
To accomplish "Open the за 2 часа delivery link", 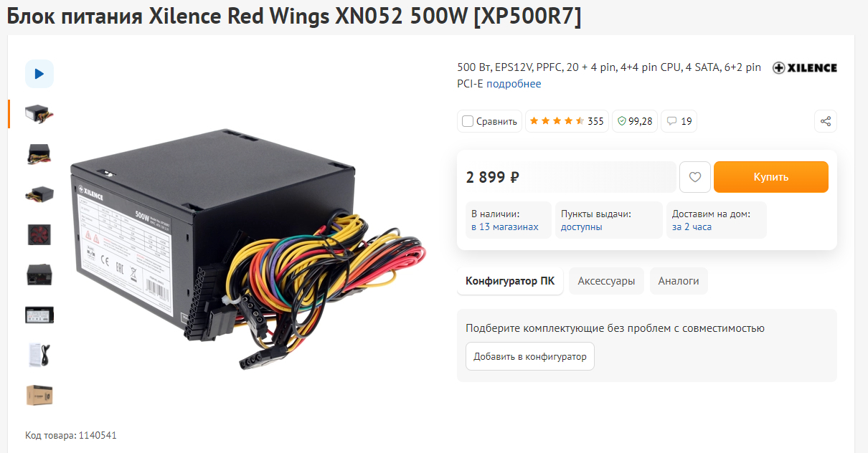I will click(692, 227).
